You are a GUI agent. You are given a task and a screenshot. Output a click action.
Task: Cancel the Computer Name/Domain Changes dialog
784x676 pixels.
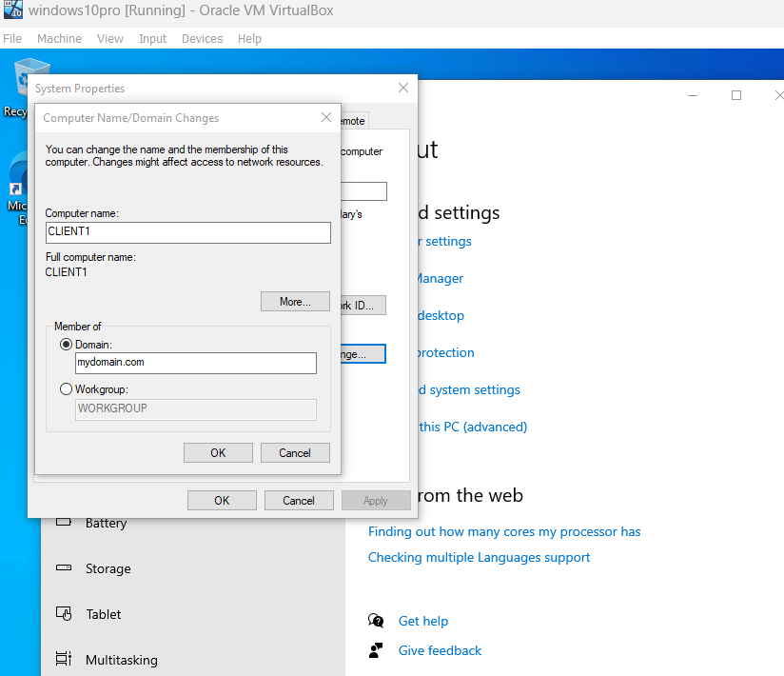[x=295, y=453]
